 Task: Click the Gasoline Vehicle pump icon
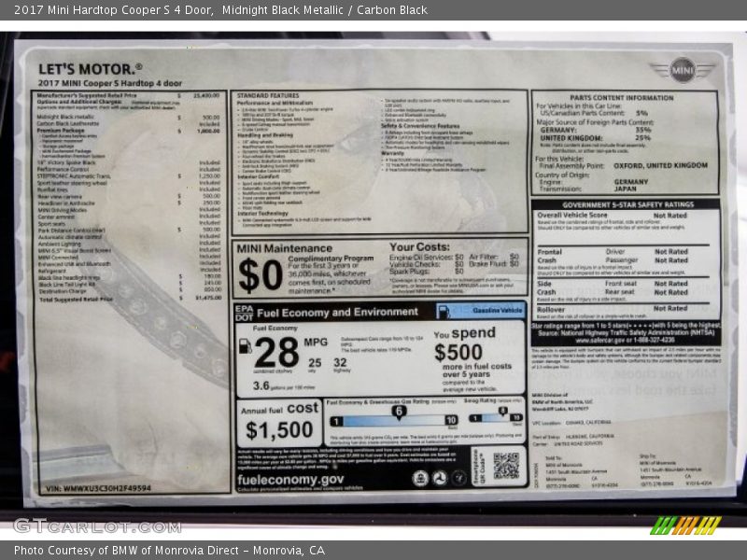[443, 312]
